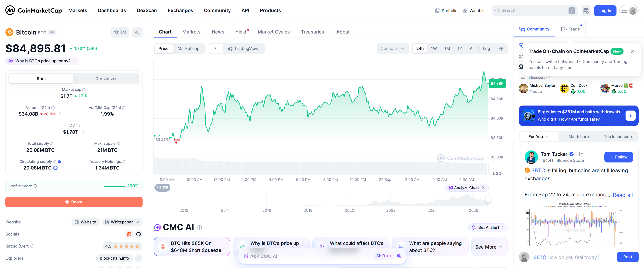Screen dimensions: 644x268
Task: Select the 24h time range
Action: coord(420,48)
